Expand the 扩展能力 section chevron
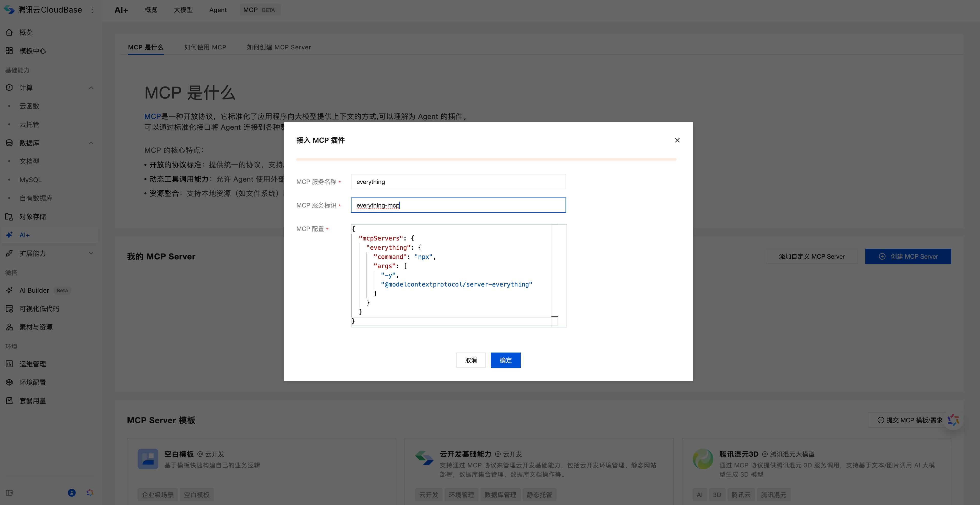This screenshot has width=980, height=505. tap(91, 253)
